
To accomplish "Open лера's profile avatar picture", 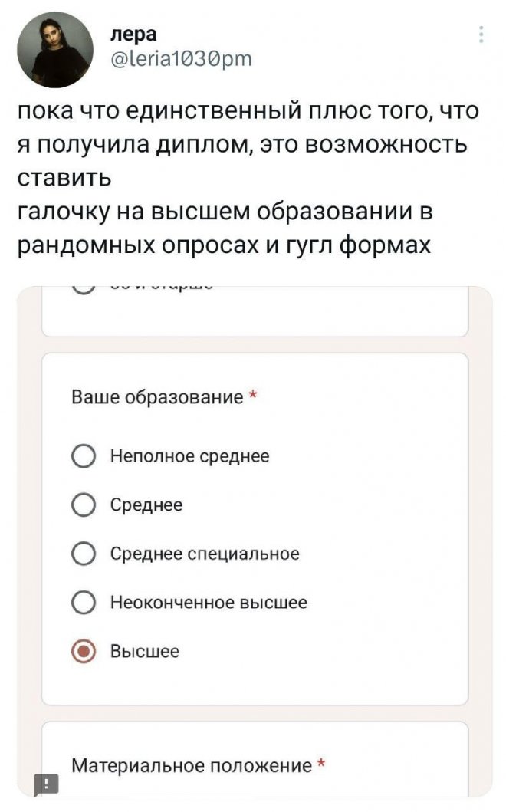I will (x=54, y=50).
